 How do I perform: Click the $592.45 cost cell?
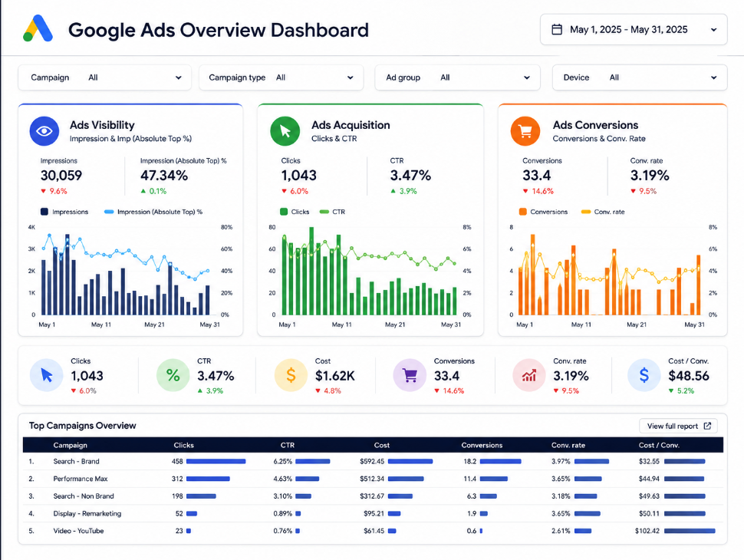(372, 461)
